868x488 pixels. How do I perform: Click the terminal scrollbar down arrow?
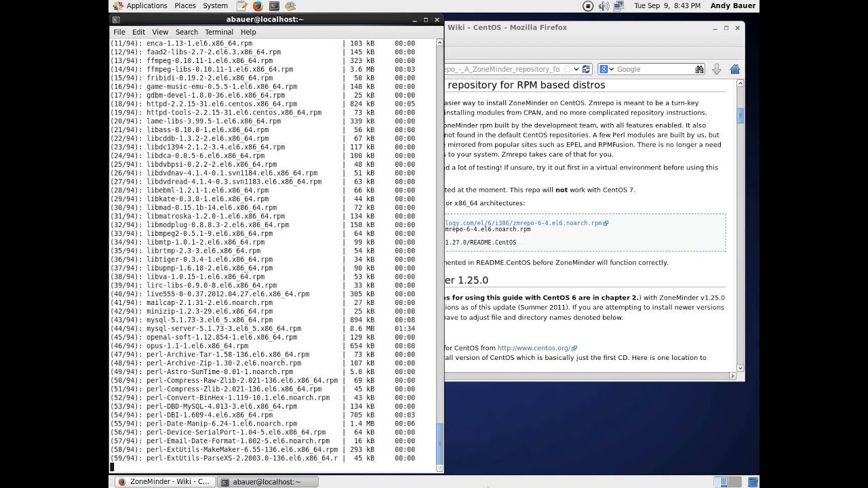pos(440,468)
